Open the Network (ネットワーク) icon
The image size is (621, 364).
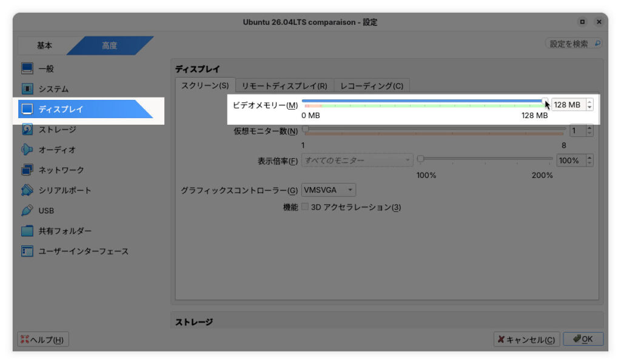coord(27,170)
